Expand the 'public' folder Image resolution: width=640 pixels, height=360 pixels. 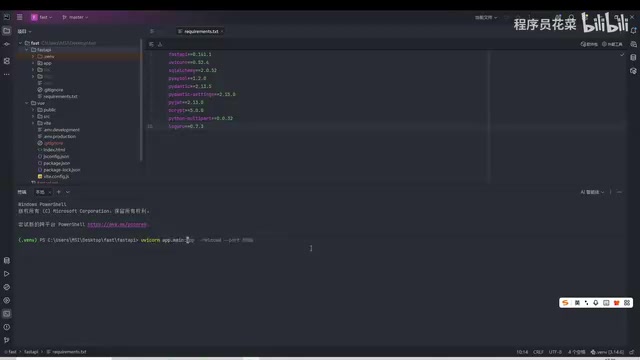tap(33, 110)
